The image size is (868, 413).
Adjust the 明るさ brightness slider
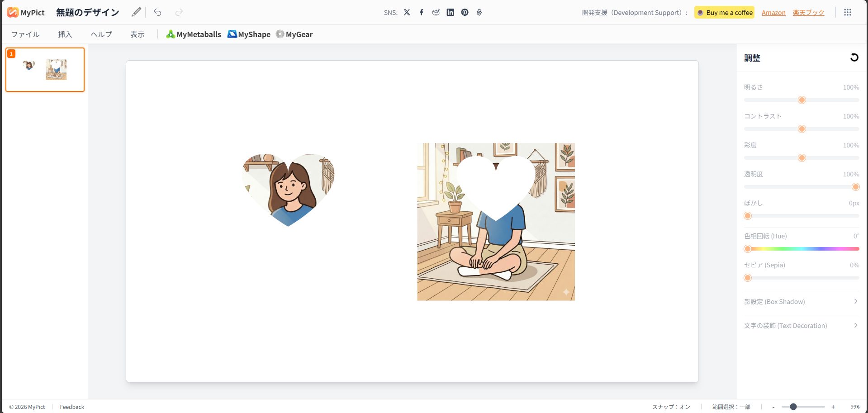click(802, 100)
